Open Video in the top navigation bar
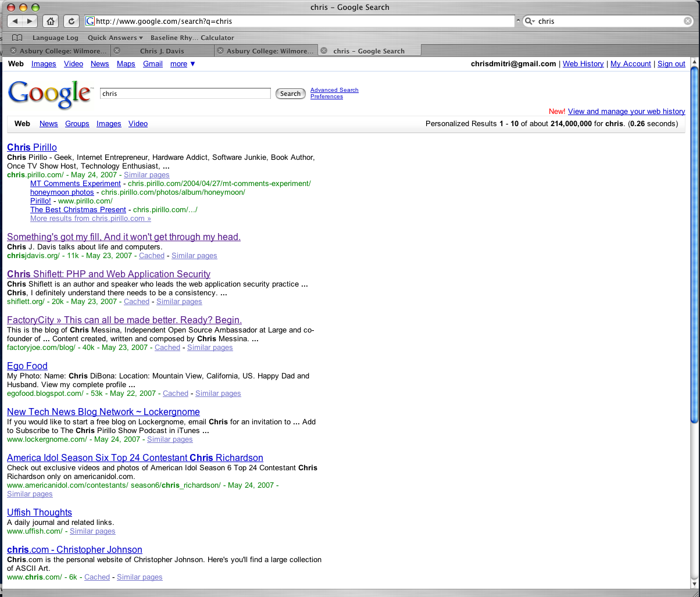 tap(73, 64)
